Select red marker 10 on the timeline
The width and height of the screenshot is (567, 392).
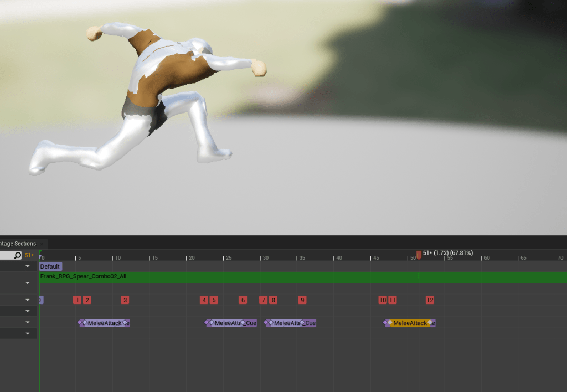(383, 300)
